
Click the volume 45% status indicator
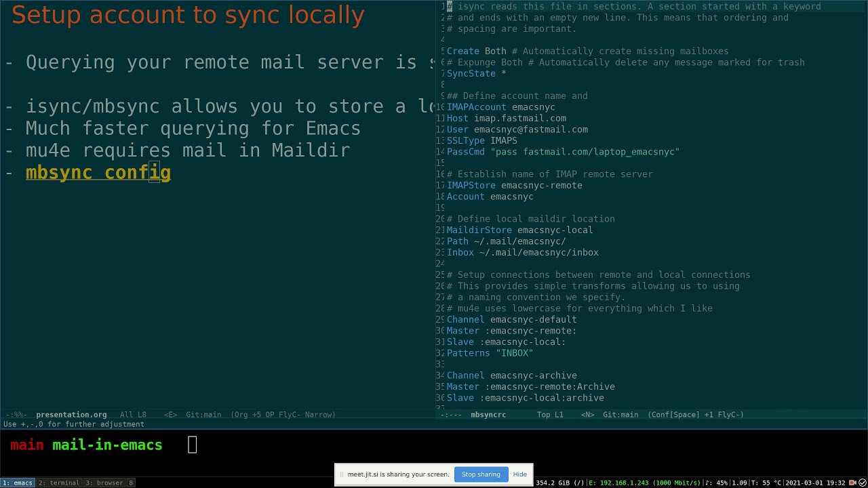717,483
